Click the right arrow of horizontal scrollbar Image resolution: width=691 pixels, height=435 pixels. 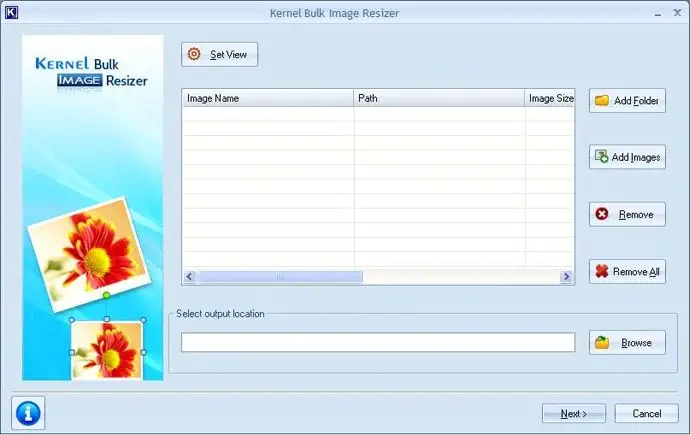tap(566, 277)
